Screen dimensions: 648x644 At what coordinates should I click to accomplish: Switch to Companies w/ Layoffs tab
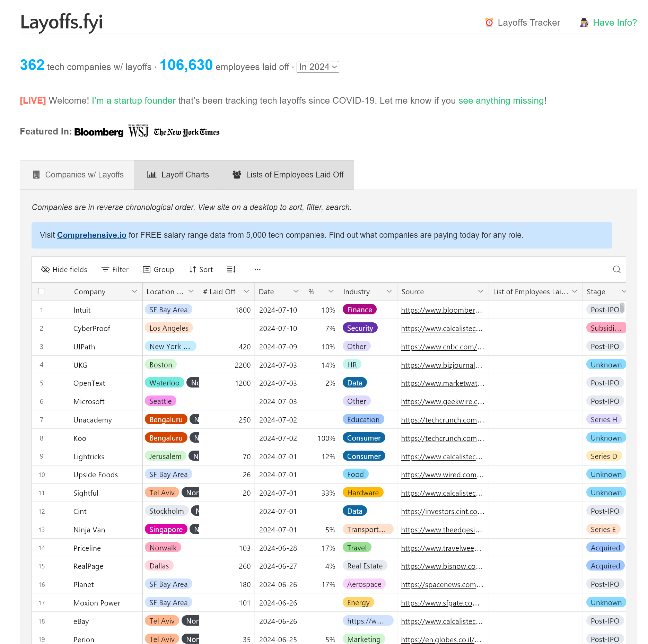click(77, 175)
